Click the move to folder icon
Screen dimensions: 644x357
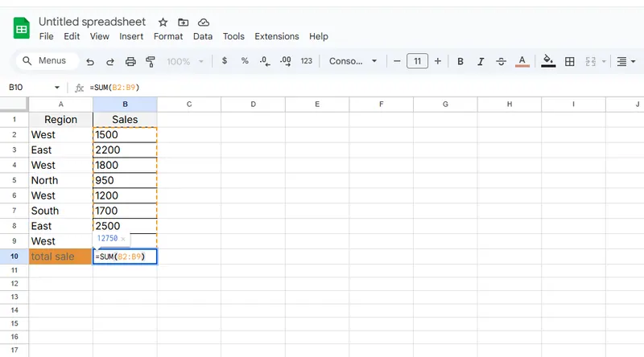(184, 22)
